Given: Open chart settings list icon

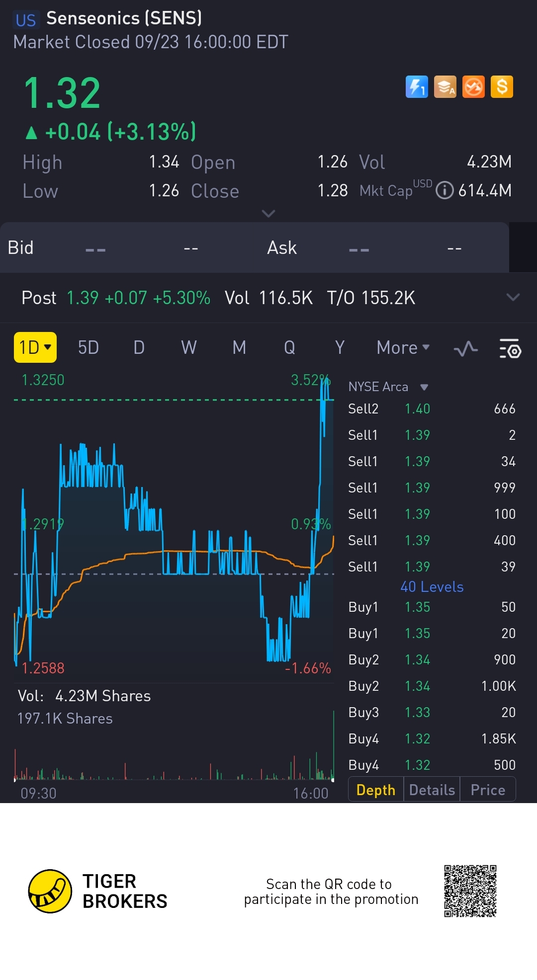Looking at the screenshot, I should point(510,348).
